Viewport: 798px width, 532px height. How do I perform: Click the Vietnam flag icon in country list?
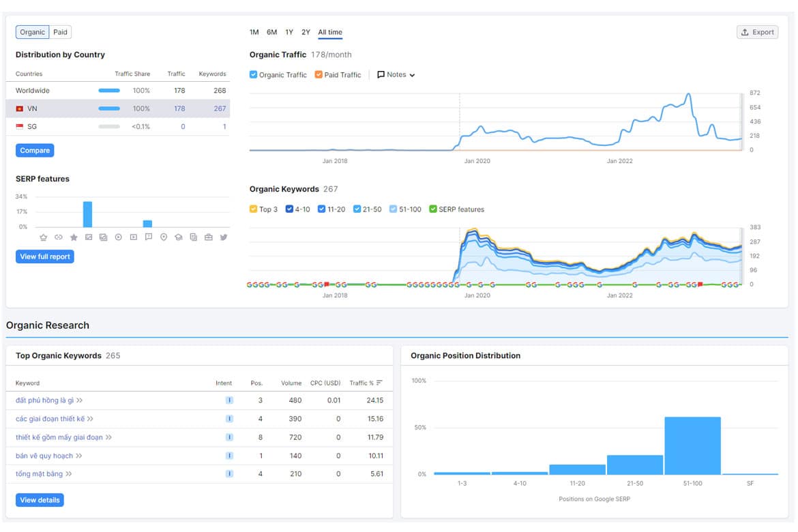pos(19,109)
